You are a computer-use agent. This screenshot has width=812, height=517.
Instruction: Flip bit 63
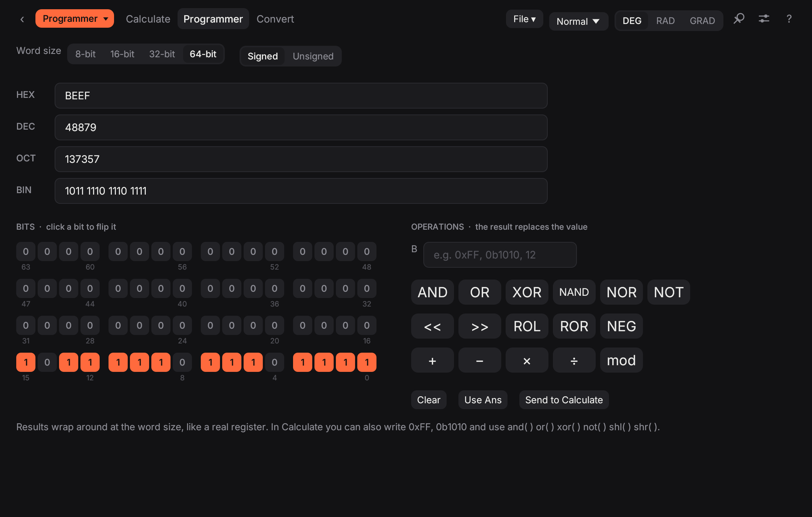(x=26, y=252)
